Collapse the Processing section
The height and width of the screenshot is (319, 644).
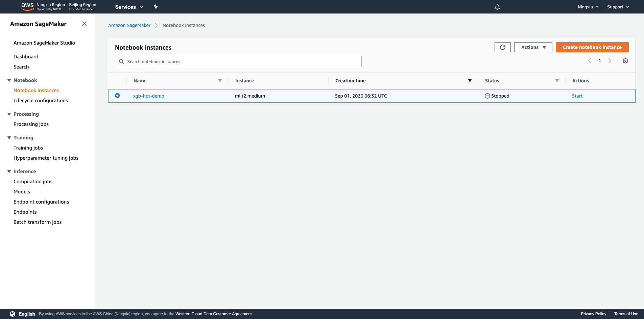(9, 114)
